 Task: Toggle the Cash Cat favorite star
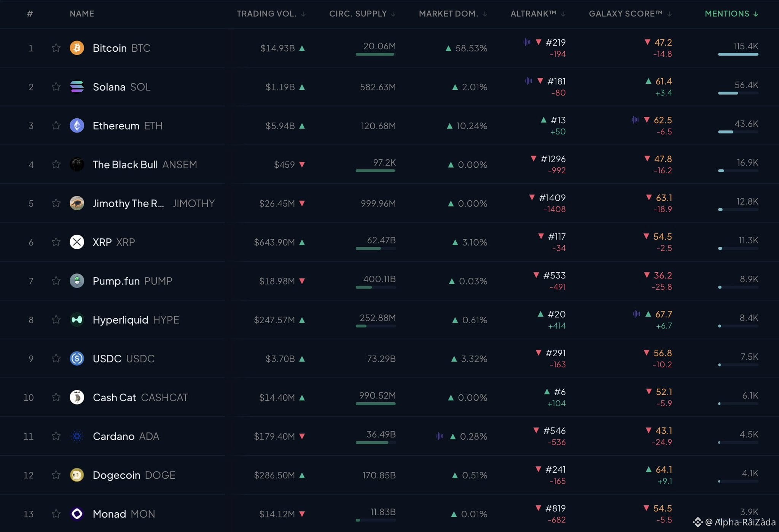56,397
